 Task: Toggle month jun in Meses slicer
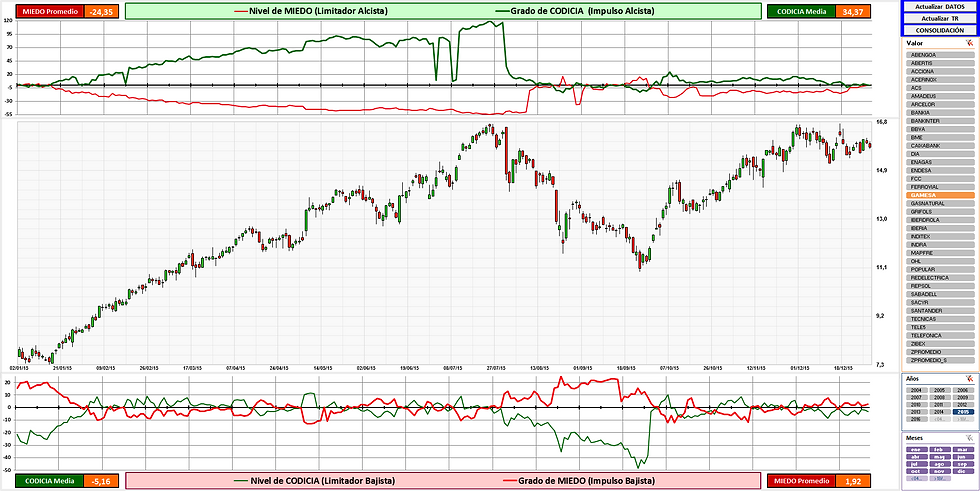tap(963, 457)
